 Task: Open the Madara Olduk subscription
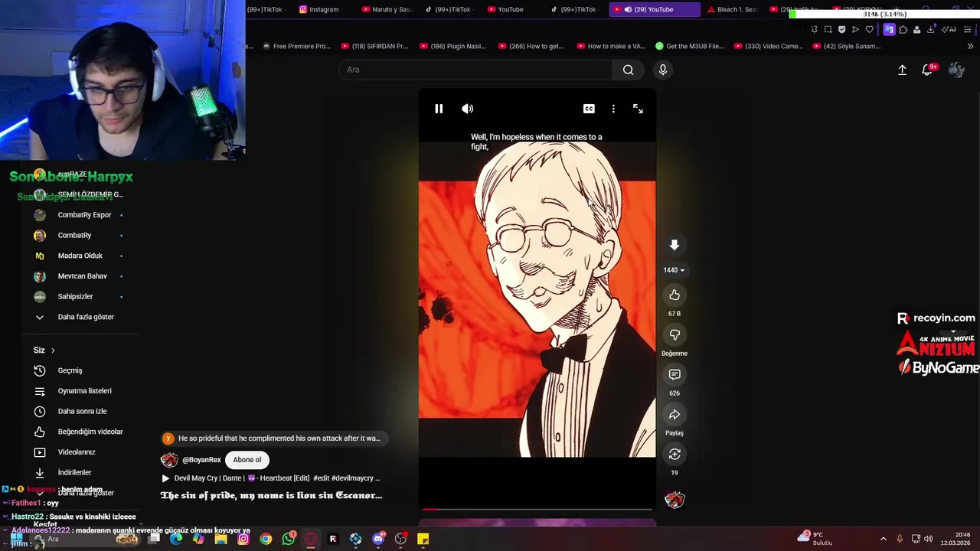[80, 256]
